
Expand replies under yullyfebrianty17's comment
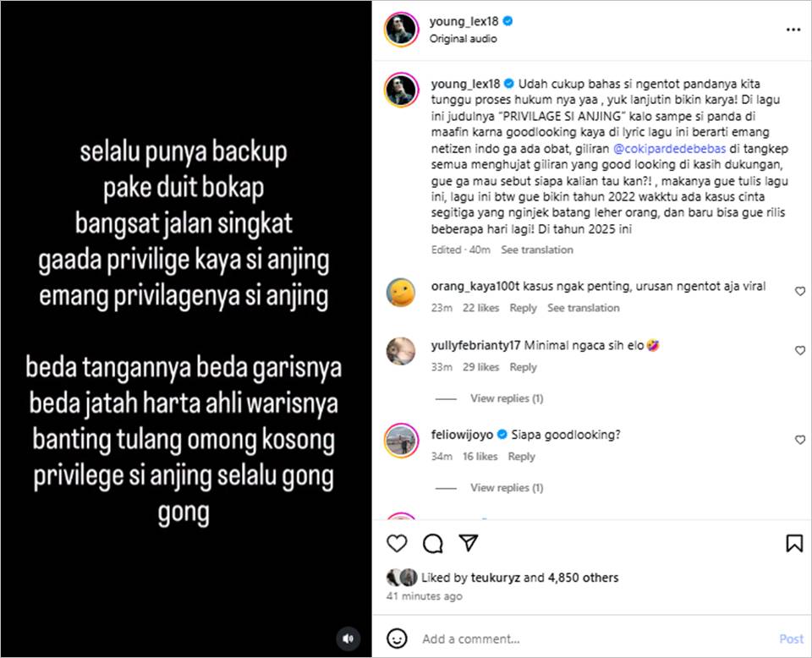click(x=507, y=398)
